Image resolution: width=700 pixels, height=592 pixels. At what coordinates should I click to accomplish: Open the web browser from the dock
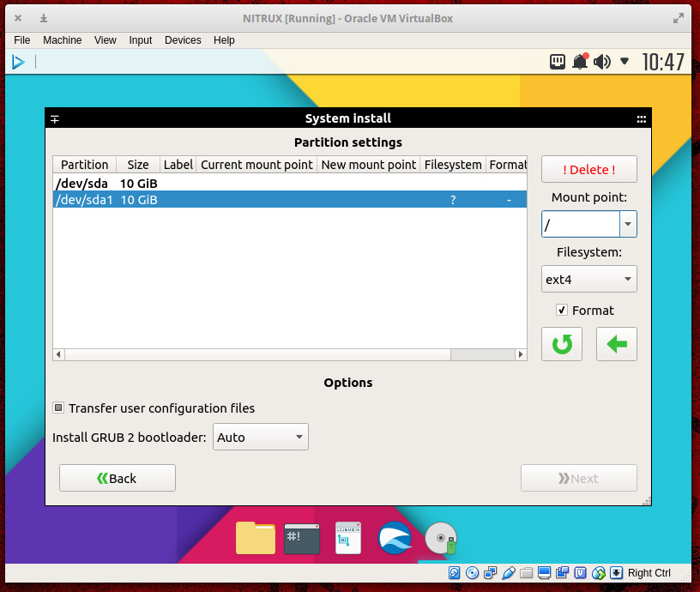[395, 538]
